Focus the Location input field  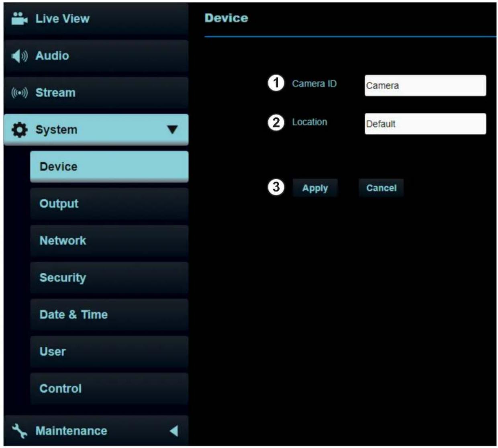point(425,124)
